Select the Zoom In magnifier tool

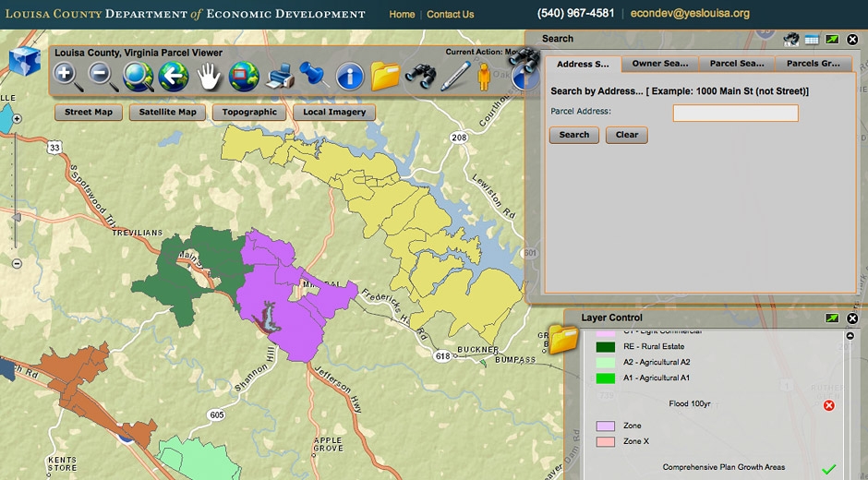[x=68, y=77]
